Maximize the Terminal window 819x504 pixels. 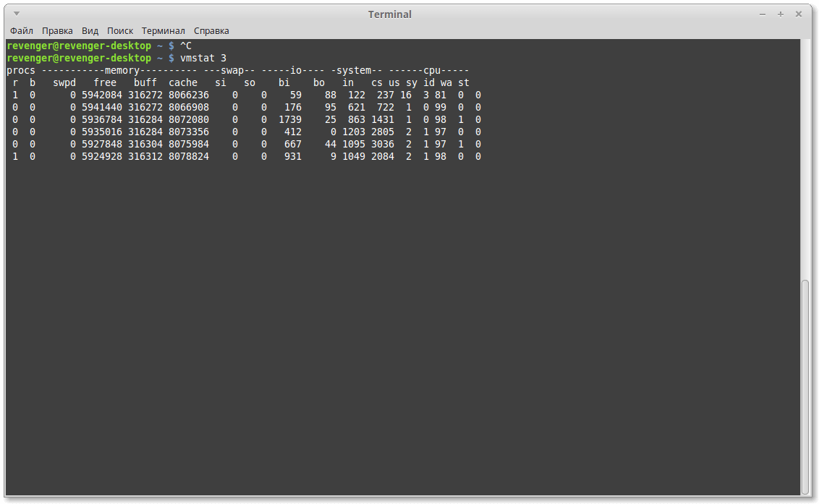coord(781,14)
